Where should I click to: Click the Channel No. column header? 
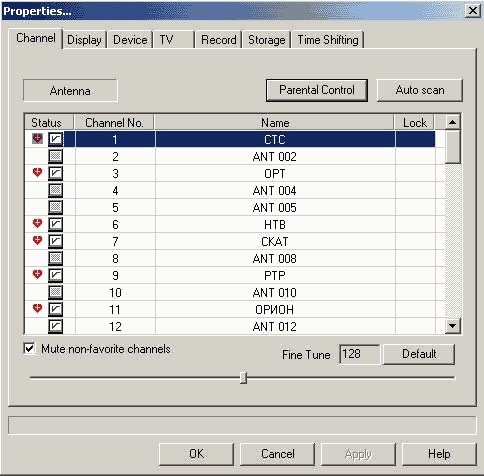point(114,122)
